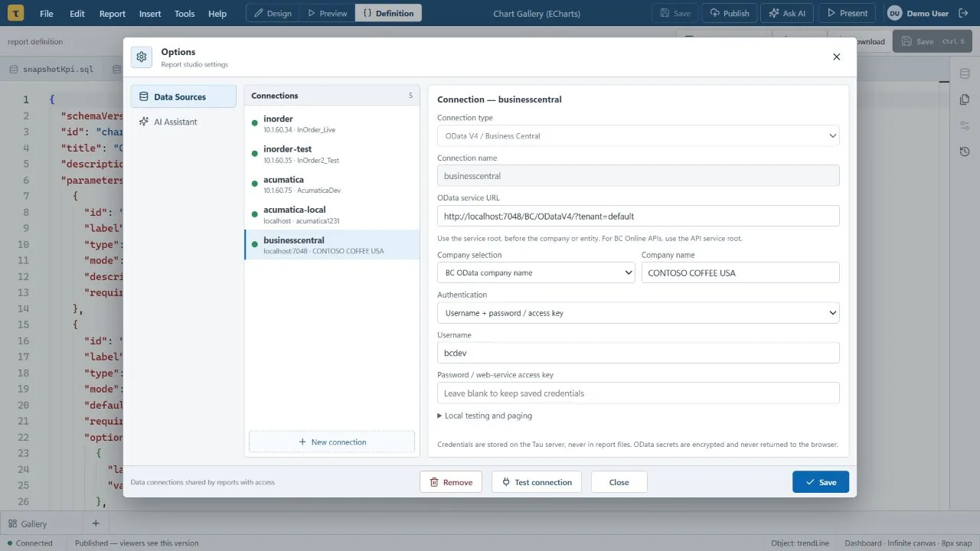Switch to Design mode tab

point(273,13)
